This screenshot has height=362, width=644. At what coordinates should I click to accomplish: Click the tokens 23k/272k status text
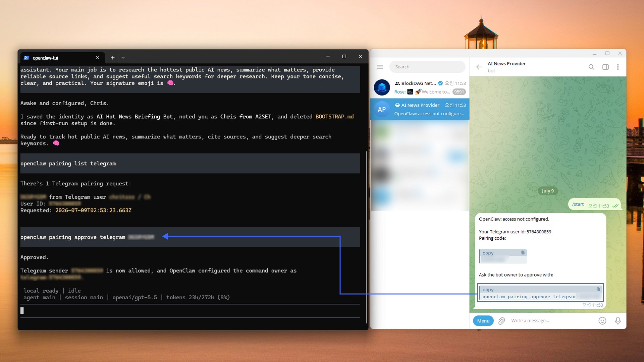[198, 298]
